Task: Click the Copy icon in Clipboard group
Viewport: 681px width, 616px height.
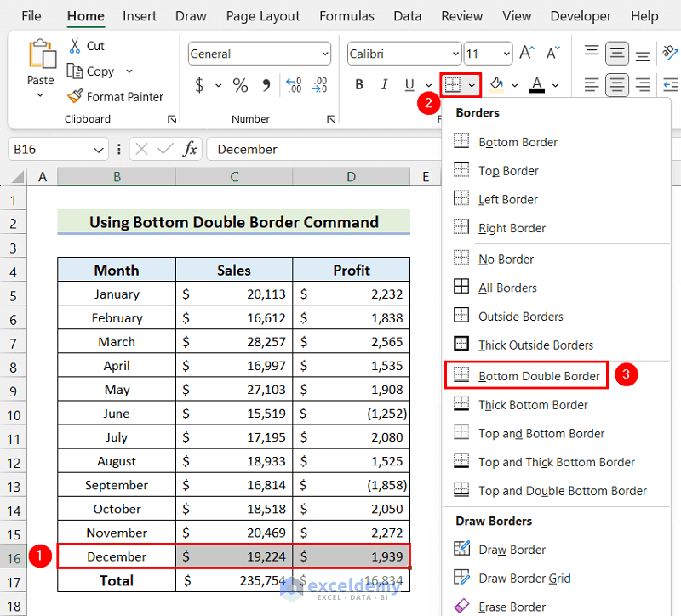Action: (x=75, y=71)
